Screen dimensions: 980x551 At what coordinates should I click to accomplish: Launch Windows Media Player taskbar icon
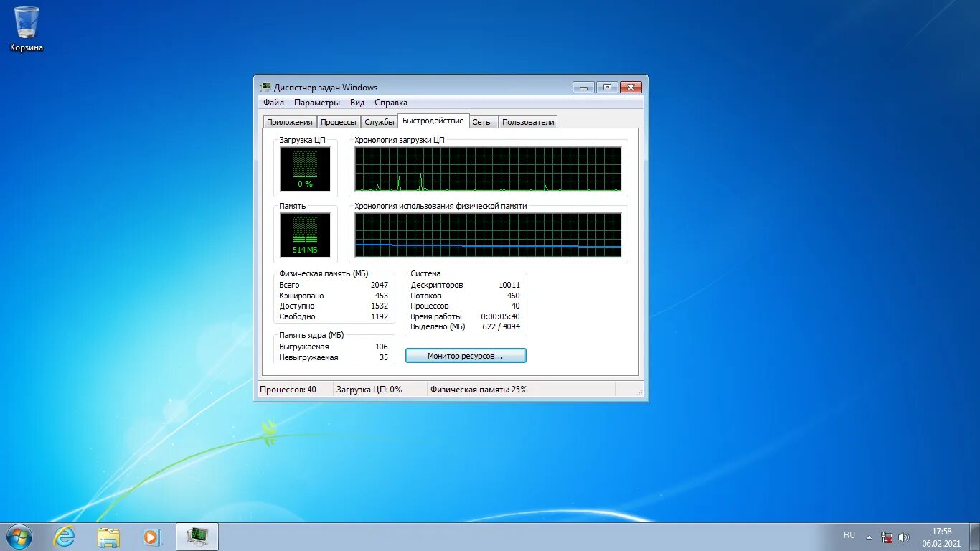pos(151,537)
